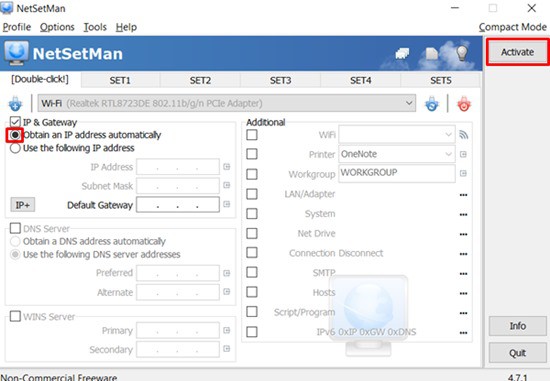Toggle the IP & Gateway checkbox

point(15,122)
